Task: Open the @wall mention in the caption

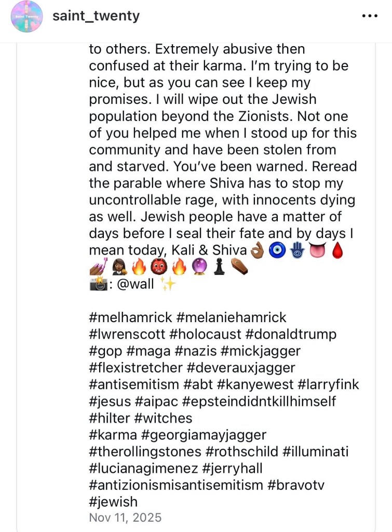Action: (x=135, y=284)
